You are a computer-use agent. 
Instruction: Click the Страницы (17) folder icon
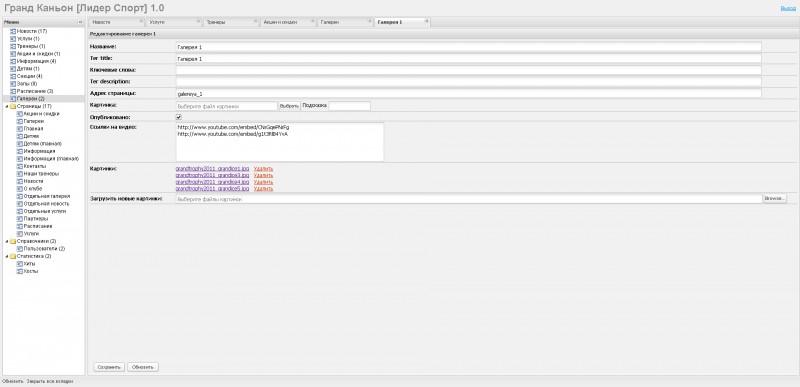coord(13,106)
